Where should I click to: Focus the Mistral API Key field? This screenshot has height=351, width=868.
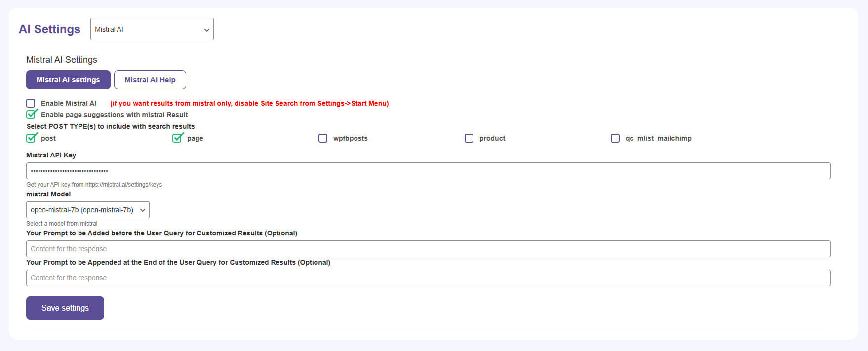pos(429,171)
